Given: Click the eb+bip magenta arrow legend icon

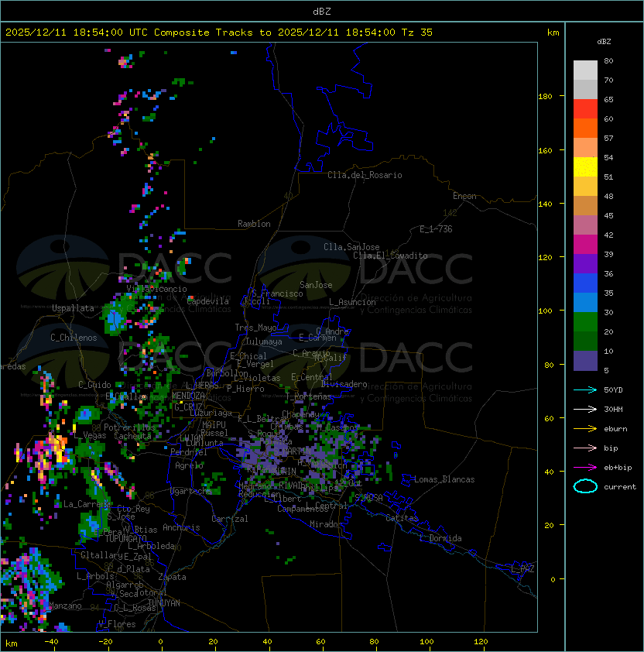Looking at the screenshot, I should click(585, 468).
